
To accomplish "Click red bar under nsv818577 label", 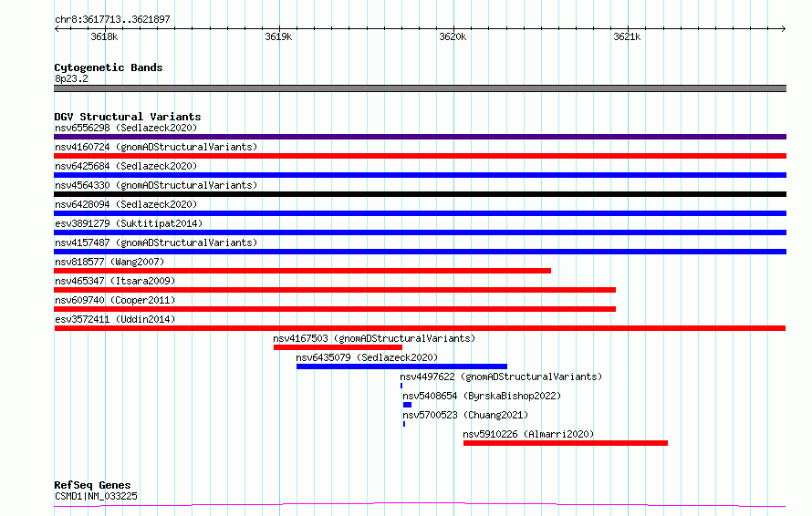I will 302,271.
